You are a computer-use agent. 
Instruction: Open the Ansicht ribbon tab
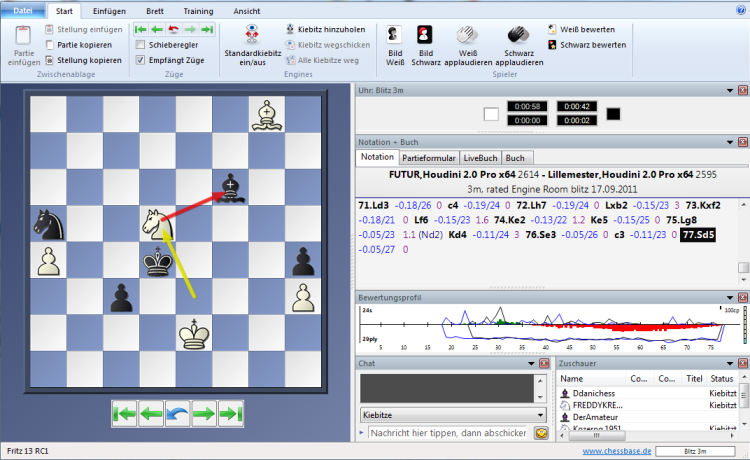247,11
